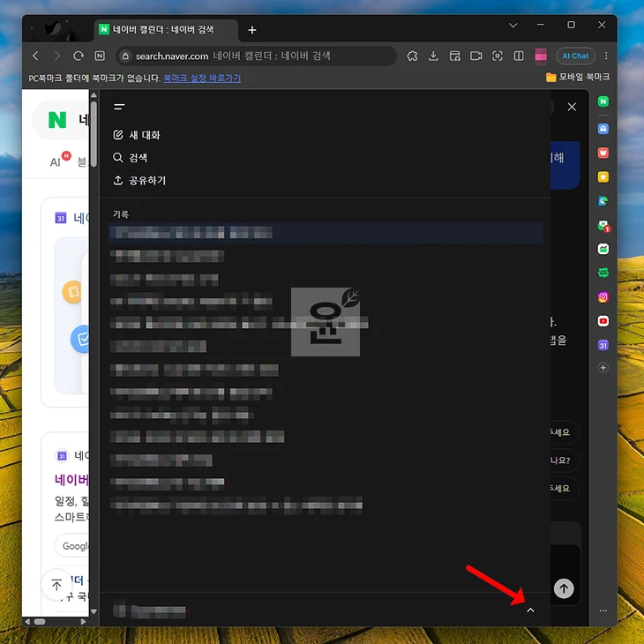Screen dimensions: 644x644
Task: Open the pink user profile avatar
Action: (541, 56)
